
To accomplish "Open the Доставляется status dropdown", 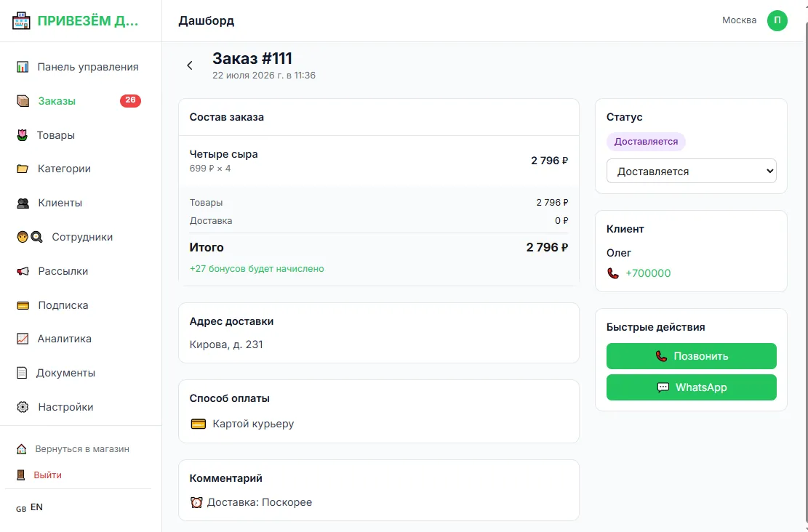I will click(x=691, y=171).
